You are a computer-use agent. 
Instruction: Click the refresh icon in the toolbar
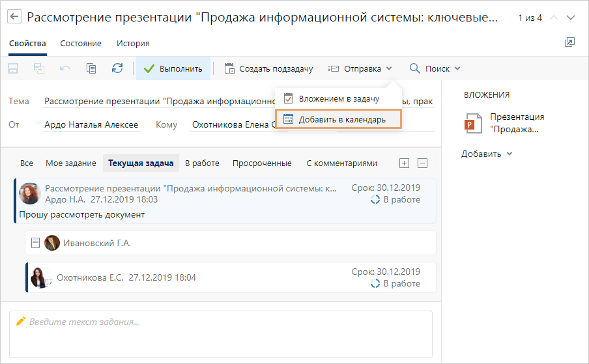[x=117, y=68]
